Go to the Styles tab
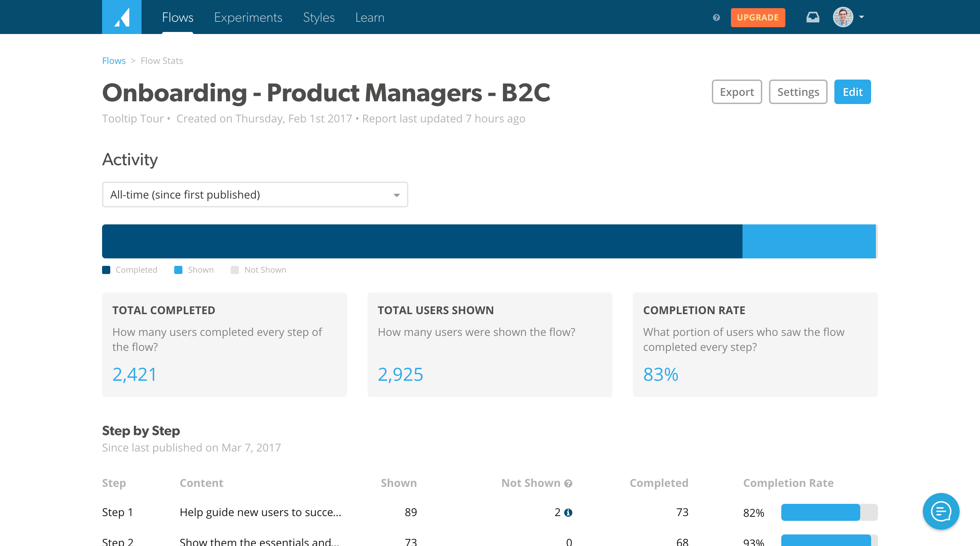 click(318, 17)
